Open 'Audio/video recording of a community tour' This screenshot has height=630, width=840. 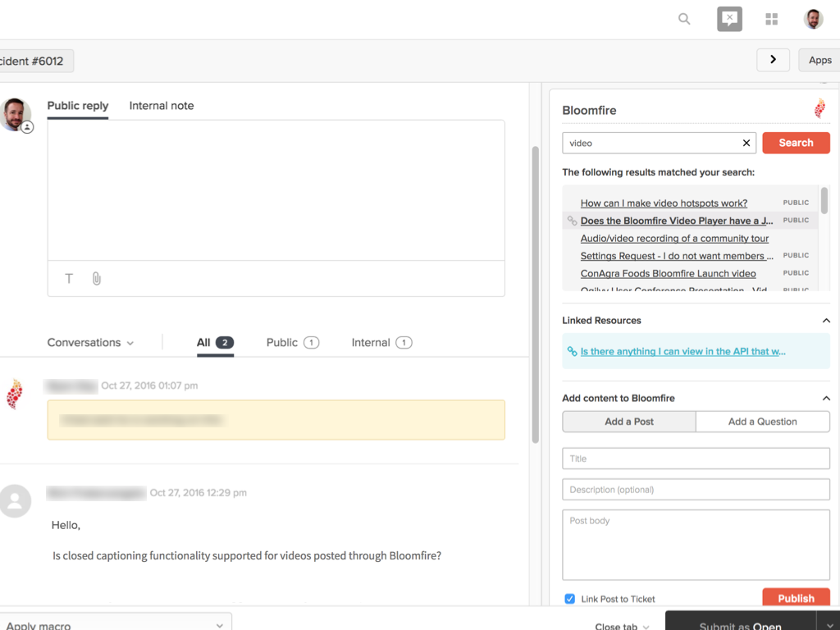[x=674, y=239]
